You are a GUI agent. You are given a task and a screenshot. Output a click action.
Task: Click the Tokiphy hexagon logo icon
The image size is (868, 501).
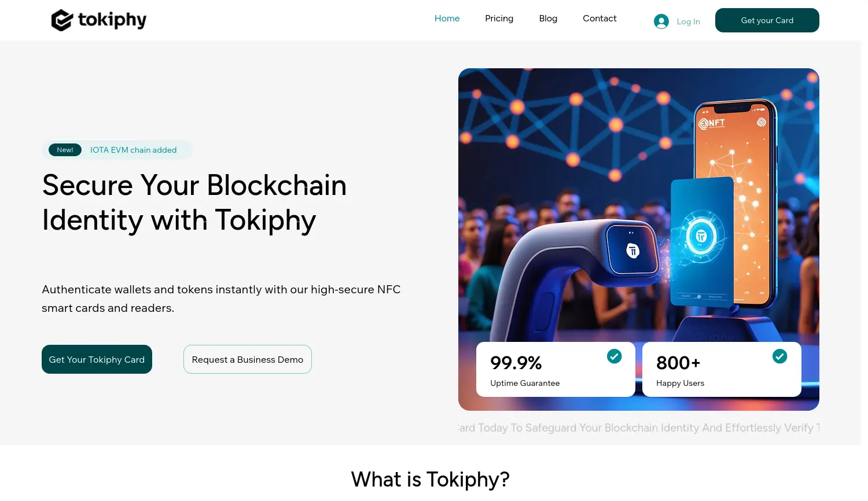coord(62,20)
